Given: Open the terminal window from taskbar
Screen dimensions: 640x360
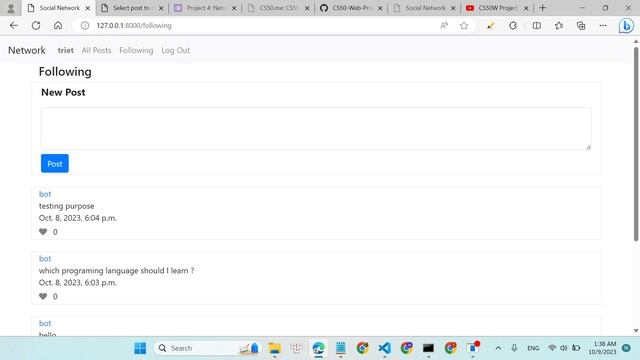Looking at the screenshot, I should click(x=428, y=348).
